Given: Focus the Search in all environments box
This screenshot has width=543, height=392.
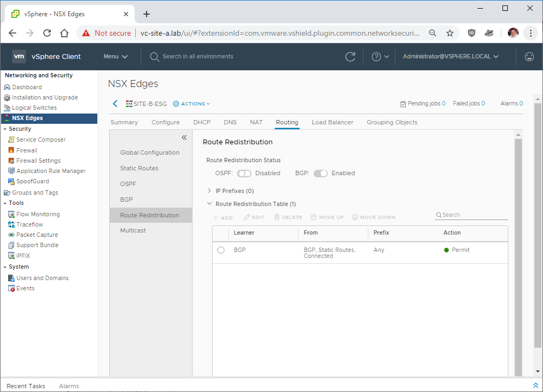Looking at the screenshot, I should [198, 56].
